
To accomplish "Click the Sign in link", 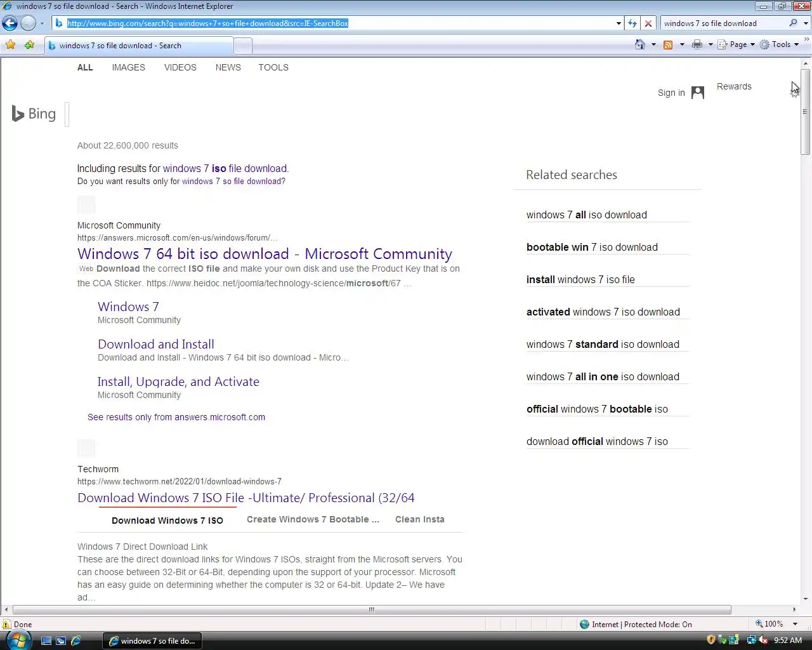I will pyautogui.click(x=671, y=93).
